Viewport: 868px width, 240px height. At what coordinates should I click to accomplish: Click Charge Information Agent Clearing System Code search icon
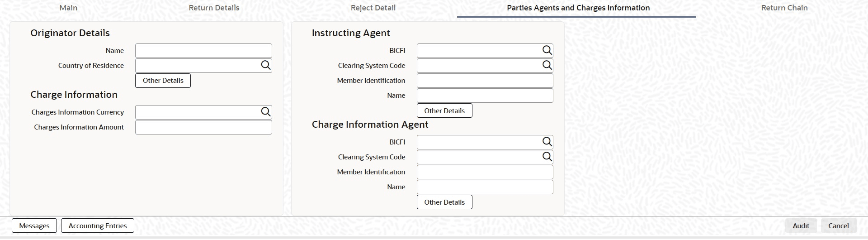(x=547, y=157)
